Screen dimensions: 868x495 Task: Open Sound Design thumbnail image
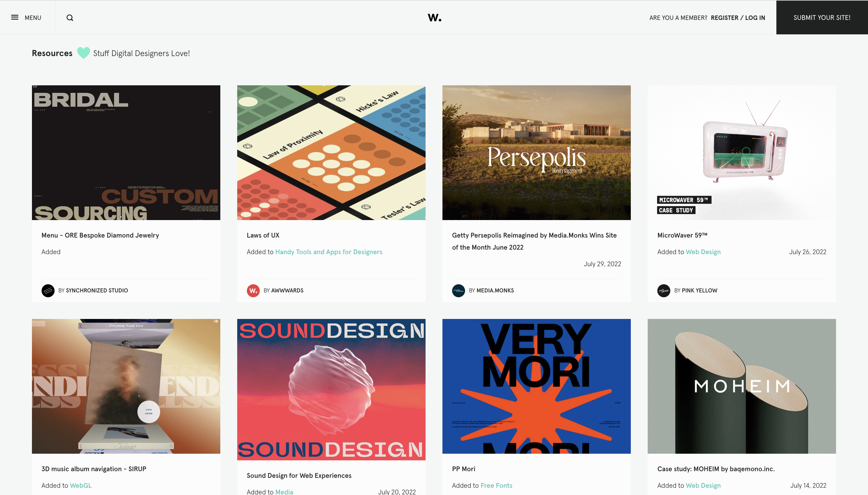click(x=331, y=389)
